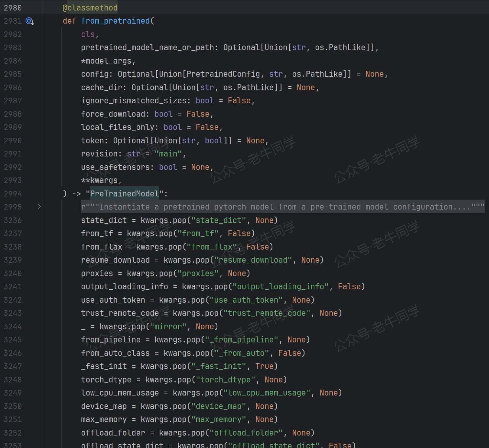Click line number 3236 in the gutter
This screenshot has width=489, height=448.
13,220
